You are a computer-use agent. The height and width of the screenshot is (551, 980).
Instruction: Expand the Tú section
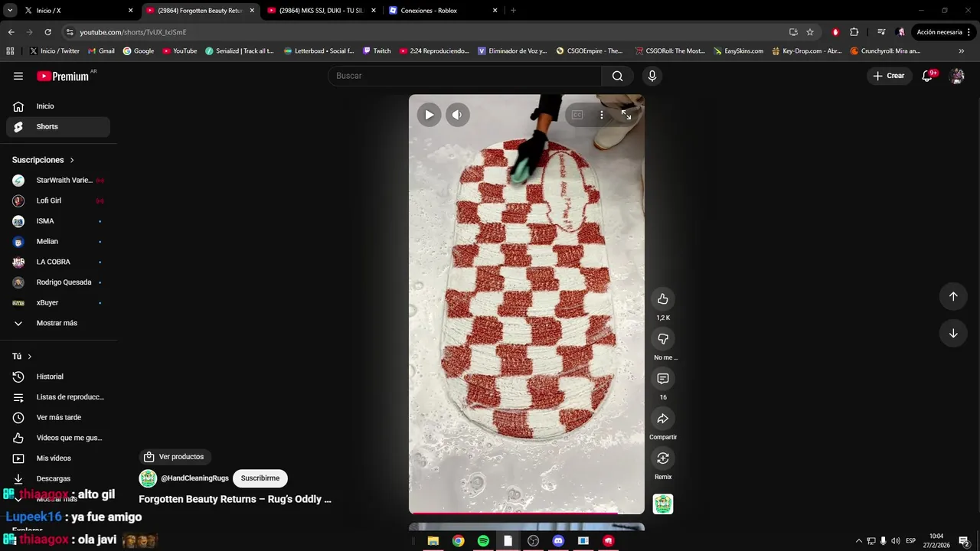coord(22,357)
